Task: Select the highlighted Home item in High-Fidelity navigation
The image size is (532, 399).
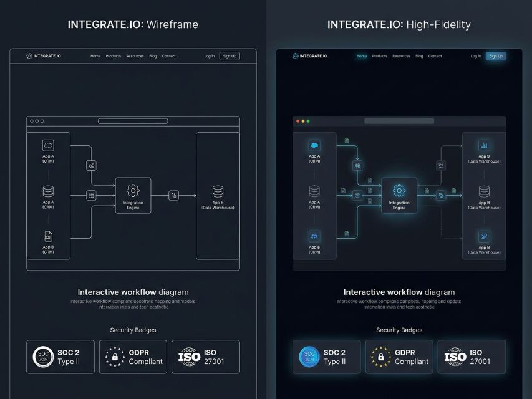Action: click(362, 56)
